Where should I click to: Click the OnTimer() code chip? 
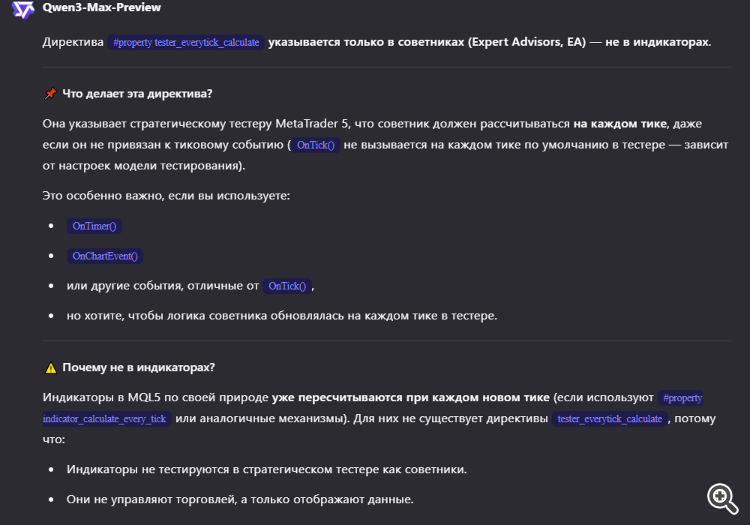pyautogui.click(x=93, y=226)
